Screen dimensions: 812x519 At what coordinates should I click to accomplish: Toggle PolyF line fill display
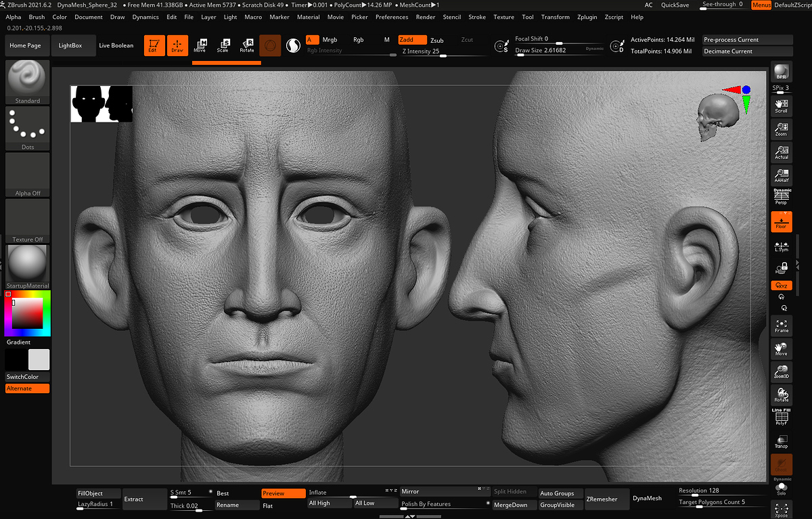[782, 418]
